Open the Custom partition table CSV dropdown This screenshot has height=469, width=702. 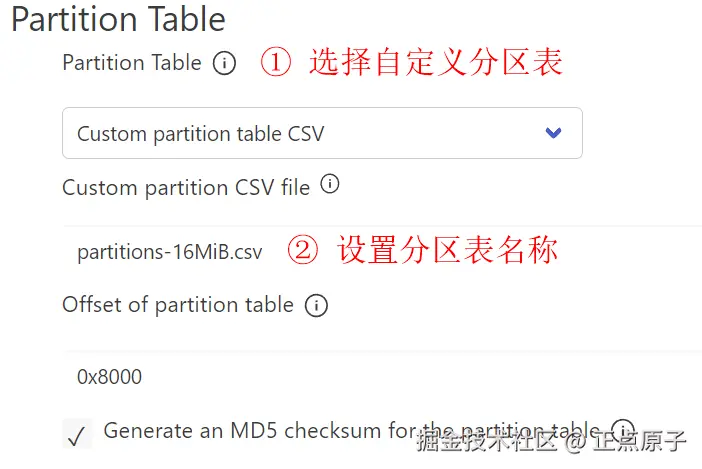coord(320,133)
